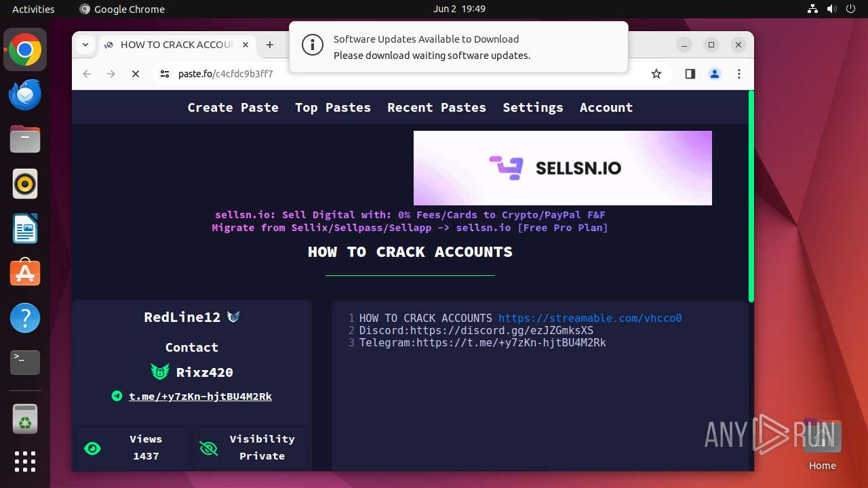Go forward in Chrome history

(x=111, y=74)
